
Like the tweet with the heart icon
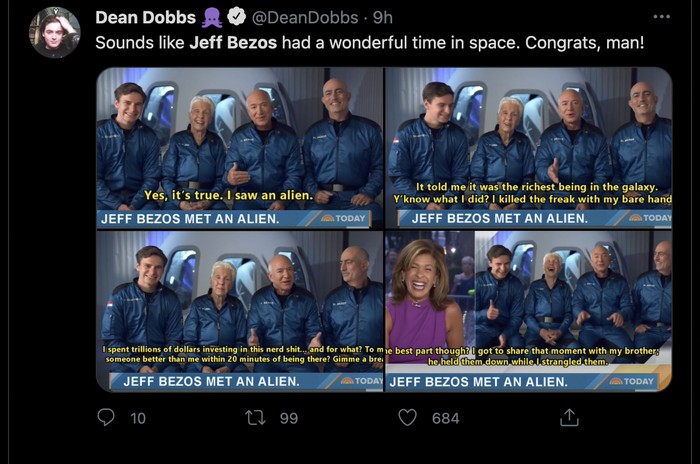coord(407,418)
